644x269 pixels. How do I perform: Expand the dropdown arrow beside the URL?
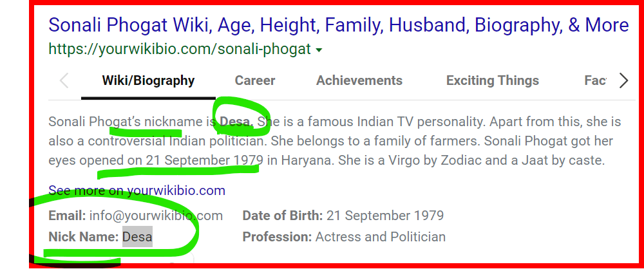(319, 50)
